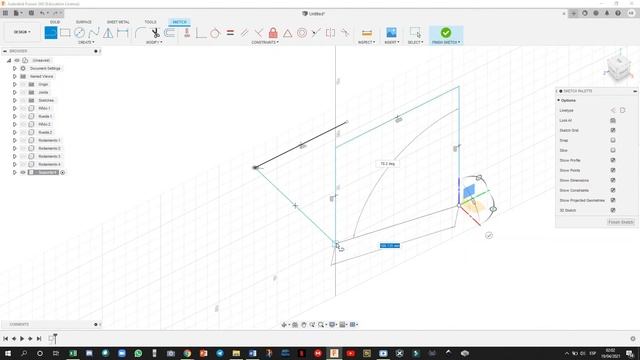Screen dimensions: 640x360
Task: Open the DESIGN workspace dropdown
Action: click(x=22, y=32)
